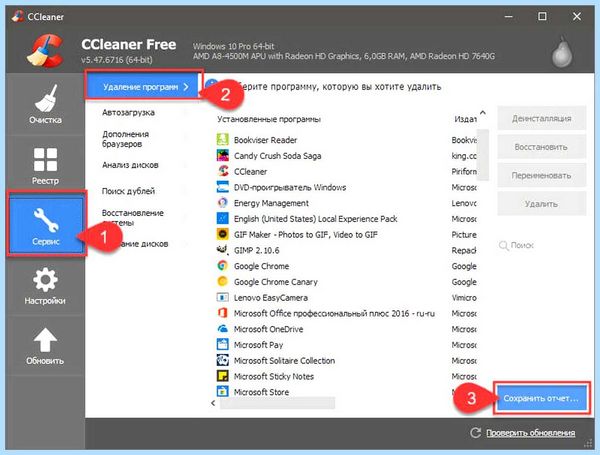This screenshot has height=455, width=600.
Task: Open the Очистка (Cleaner) section
Action: click(45, 104)
